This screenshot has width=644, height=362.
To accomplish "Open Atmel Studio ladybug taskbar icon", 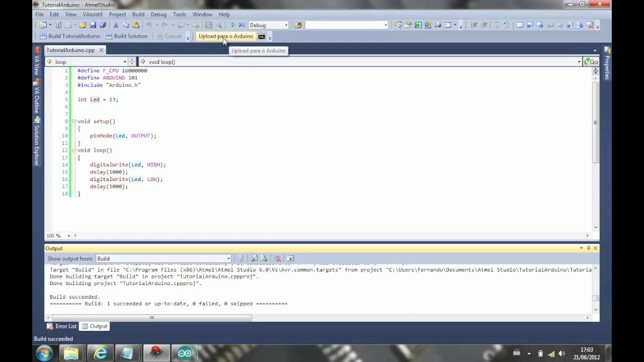I will (156, 353).
